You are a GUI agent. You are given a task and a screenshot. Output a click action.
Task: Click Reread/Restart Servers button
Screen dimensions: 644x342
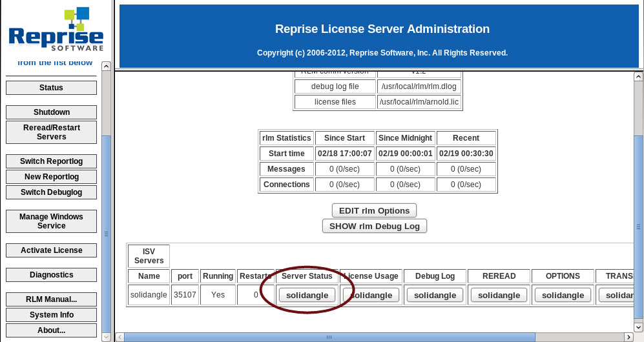click(52, 132)
